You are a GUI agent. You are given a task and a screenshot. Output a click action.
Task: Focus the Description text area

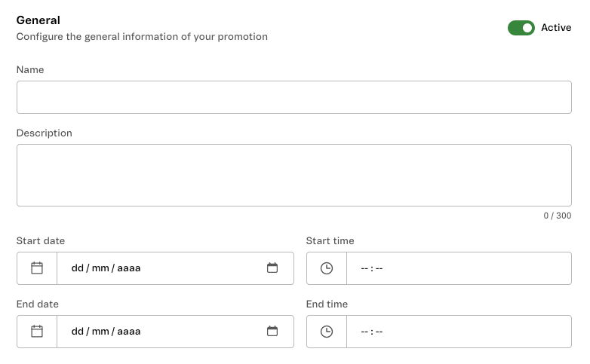coord(293,175)
